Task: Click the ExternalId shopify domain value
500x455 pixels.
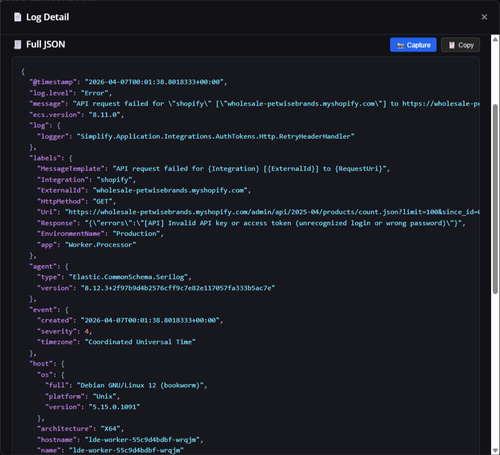Action: point(170,190)
